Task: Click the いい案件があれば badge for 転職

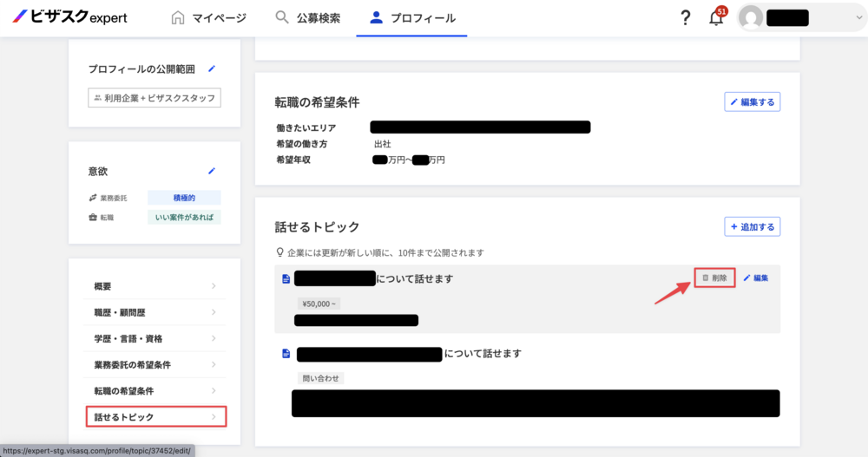Action: tap(184, 218)
